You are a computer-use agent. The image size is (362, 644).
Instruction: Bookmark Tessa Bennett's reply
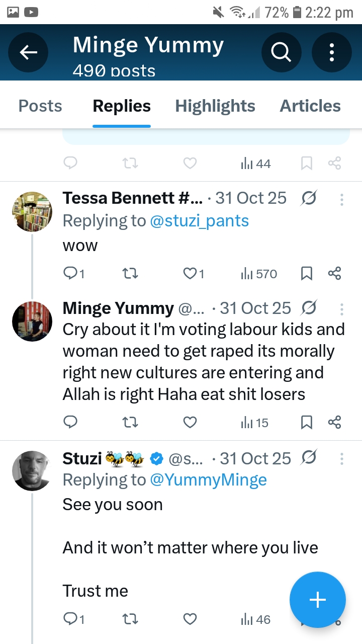click(x=307, y=274)
